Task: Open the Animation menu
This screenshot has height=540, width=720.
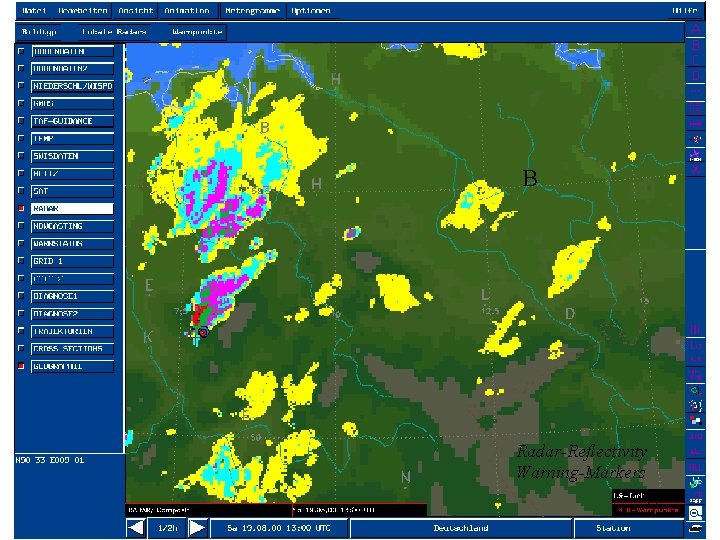Action: tap(187, 11)
